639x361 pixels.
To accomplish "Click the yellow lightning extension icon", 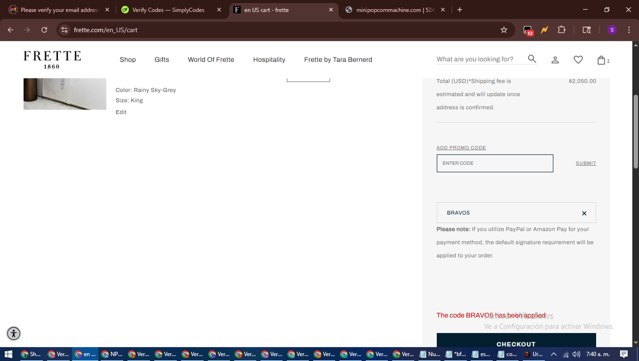I will [x=544, y=30].
